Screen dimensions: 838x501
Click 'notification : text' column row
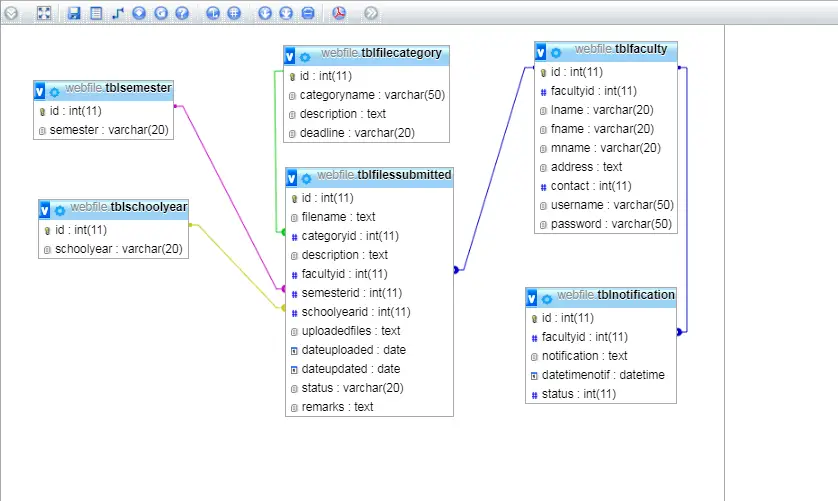pos(601,356)
